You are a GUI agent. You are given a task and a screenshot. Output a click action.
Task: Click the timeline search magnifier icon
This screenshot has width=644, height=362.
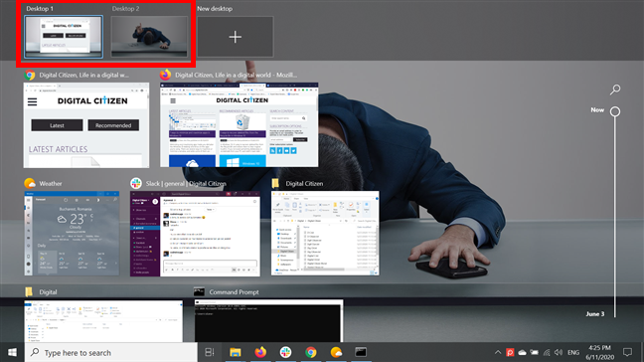click(615, 90)
